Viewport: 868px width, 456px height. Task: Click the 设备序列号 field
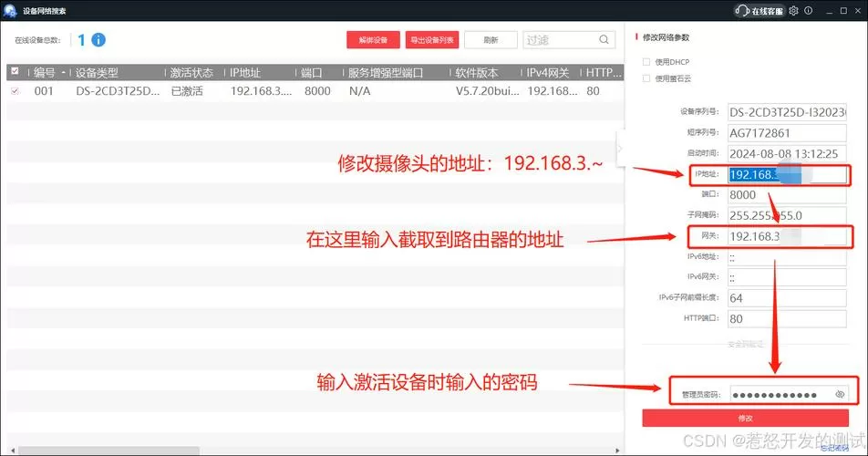[x=787, y=112]
